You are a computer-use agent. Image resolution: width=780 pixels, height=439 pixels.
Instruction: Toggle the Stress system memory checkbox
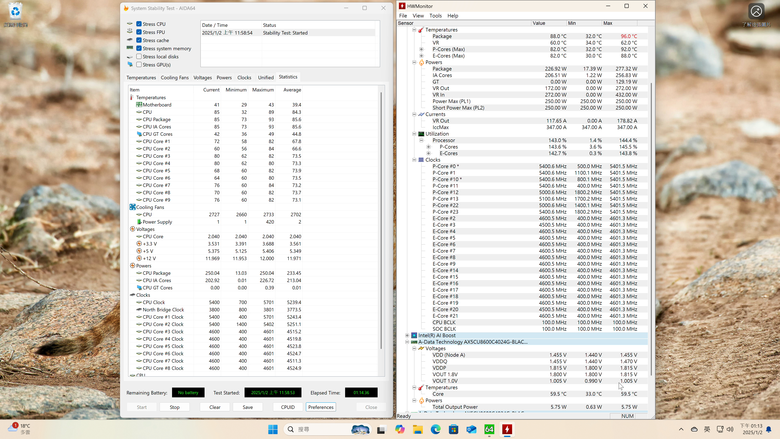139,48
